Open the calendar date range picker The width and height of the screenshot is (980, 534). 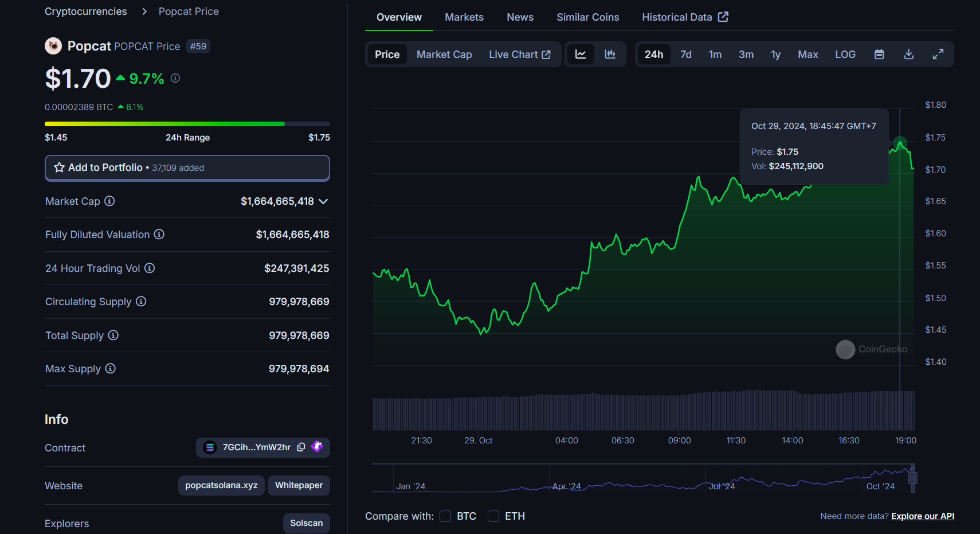(x=879, y=54)
